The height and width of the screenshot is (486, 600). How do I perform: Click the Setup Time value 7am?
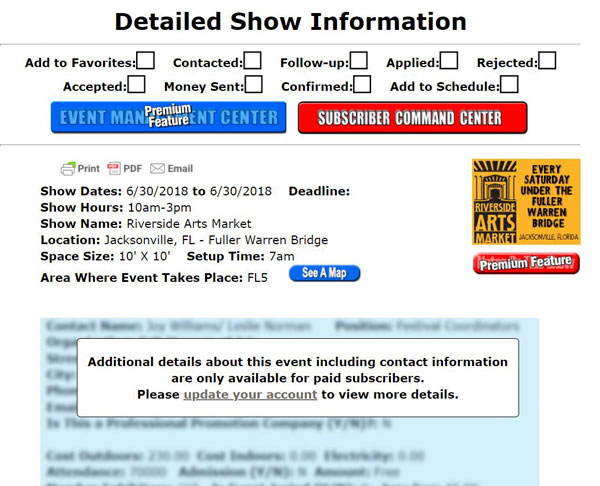click(282, 256)
